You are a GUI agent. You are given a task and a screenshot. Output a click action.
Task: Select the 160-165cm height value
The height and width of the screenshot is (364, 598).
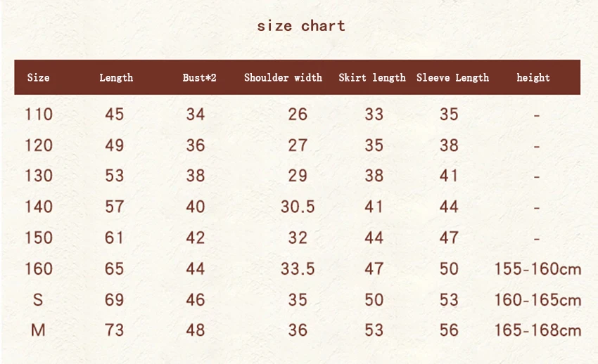(537, 300)
